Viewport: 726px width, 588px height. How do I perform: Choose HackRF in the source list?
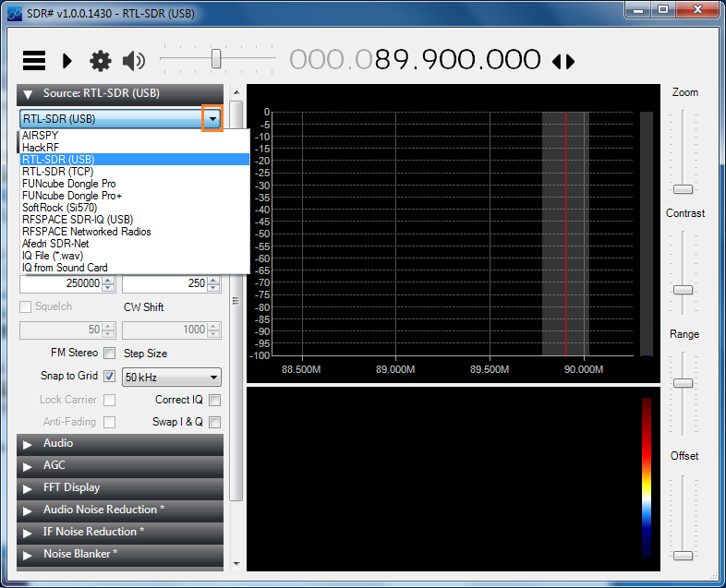coord(41,148)
